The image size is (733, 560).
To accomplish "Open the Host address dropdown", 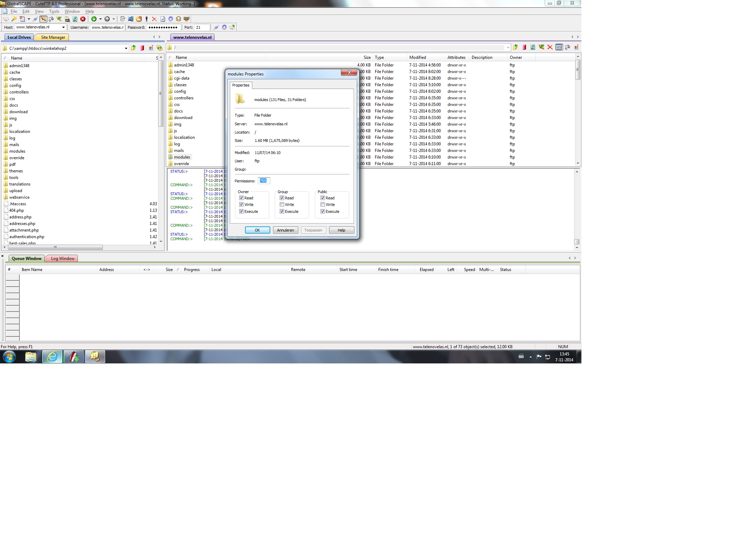I will point(63,27).
